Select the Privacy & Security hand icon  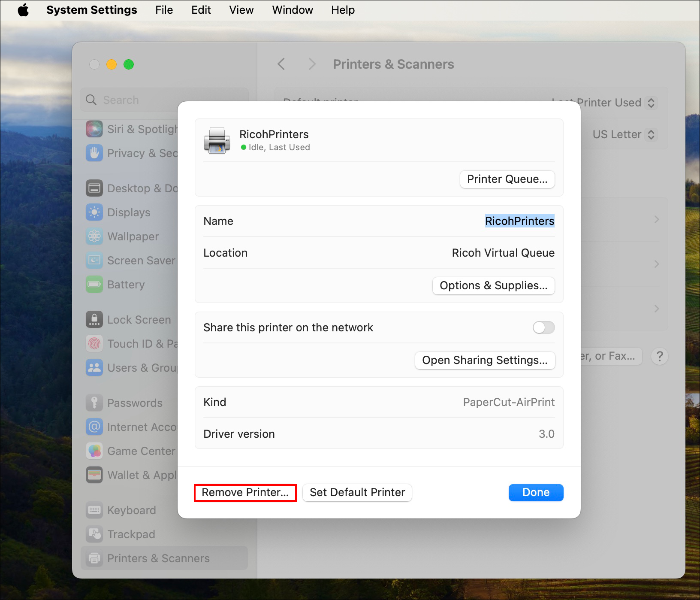[x=94, y=153]
